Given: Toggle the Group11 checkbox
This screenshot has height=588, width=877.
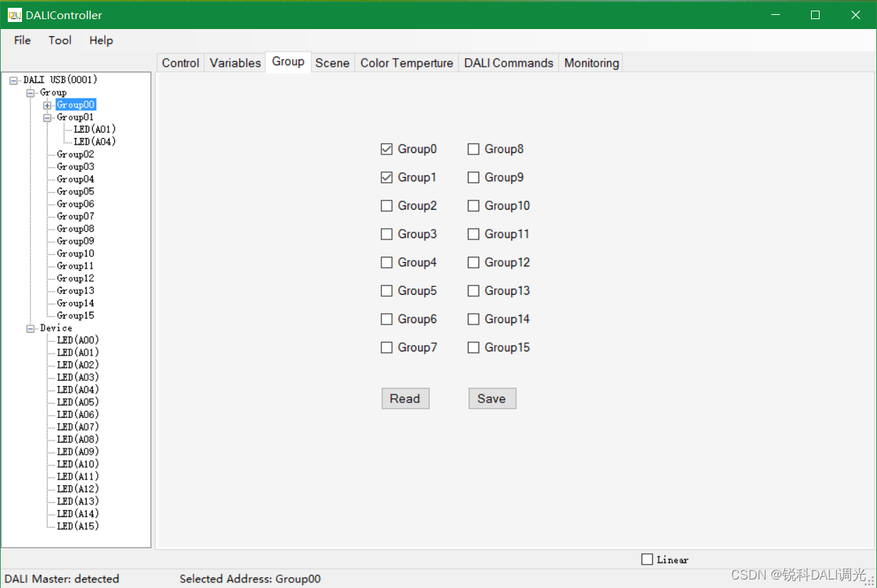Looking at the screenshot, I should point(474,234).
